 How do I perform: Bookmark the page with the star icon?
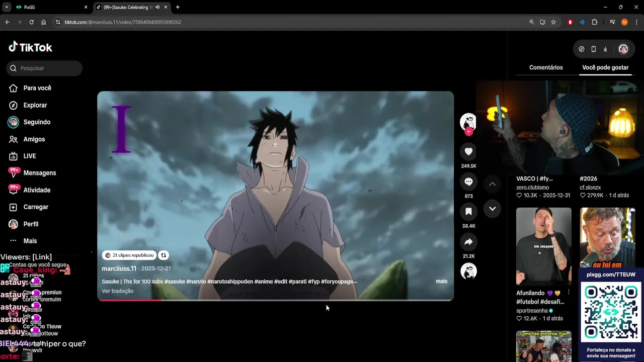point(553,22)
